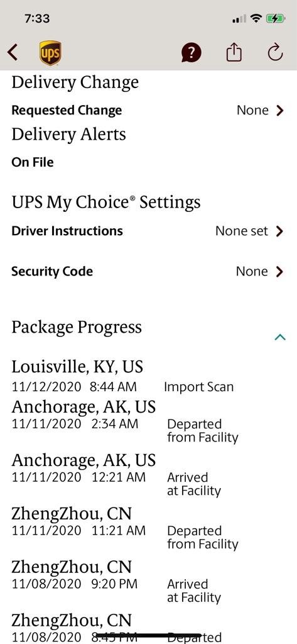The image size is (297, 644).
Task: Select the Requested Change row
Action: click(x=148, y=111)
